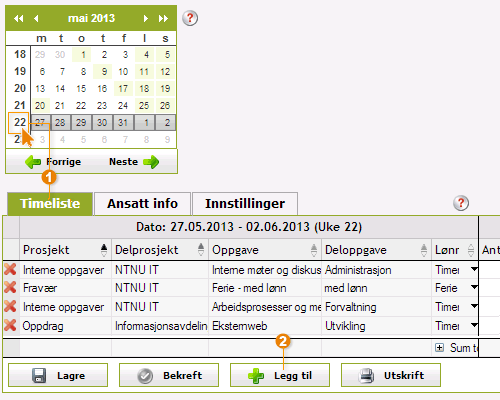Open the Innstillinger tab

245,204
